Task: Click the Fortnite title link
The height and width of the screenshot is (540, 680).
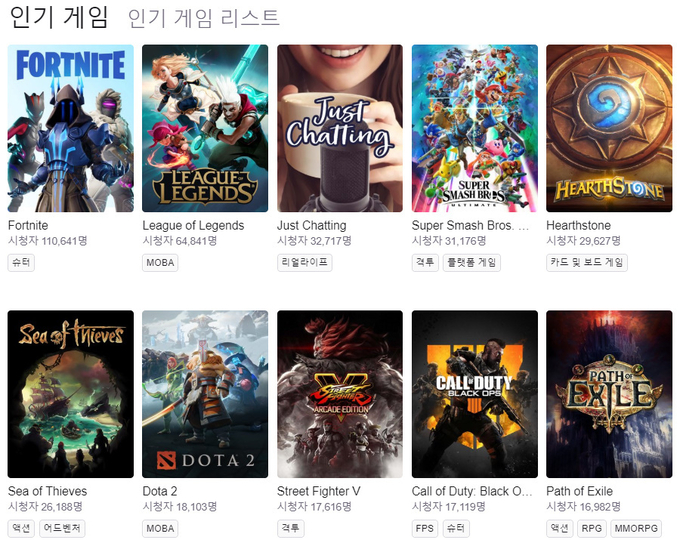Action: coord(28,226)
